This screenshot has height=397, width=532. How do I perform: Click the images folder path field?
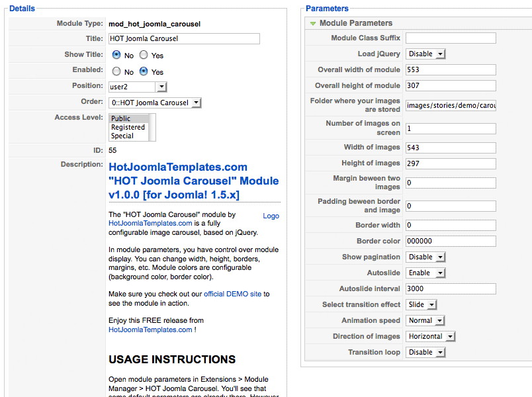coord(451,105)
